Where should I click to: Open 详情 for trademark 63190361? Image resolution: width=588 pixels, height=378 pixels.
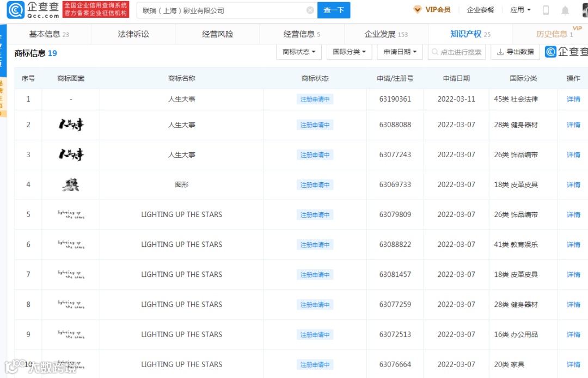point(573,99)
